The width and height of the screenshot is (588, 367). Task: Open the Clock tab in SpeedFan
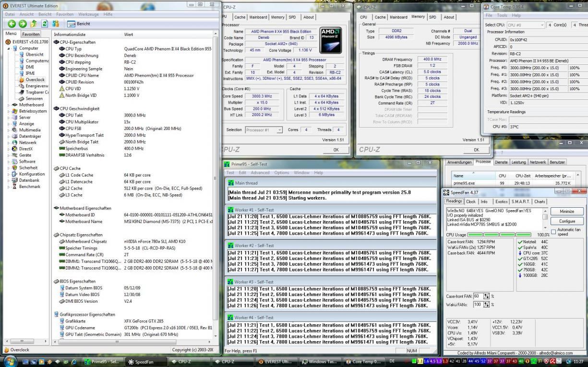coord(471,201)
